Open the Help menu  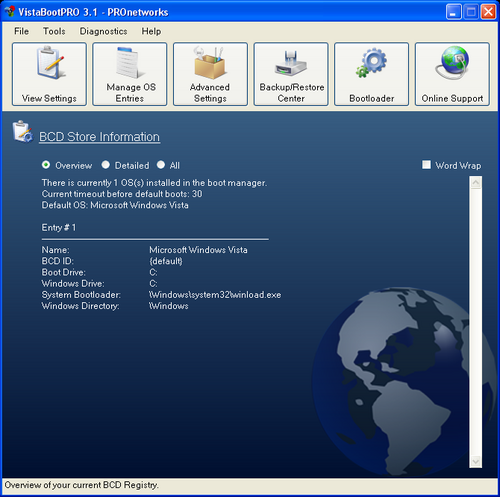point(151,31)
